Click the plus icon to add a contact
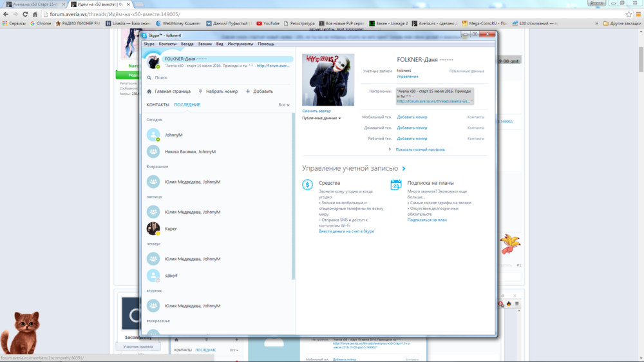This screenshot has width=644, height=362. click(248, 91)
